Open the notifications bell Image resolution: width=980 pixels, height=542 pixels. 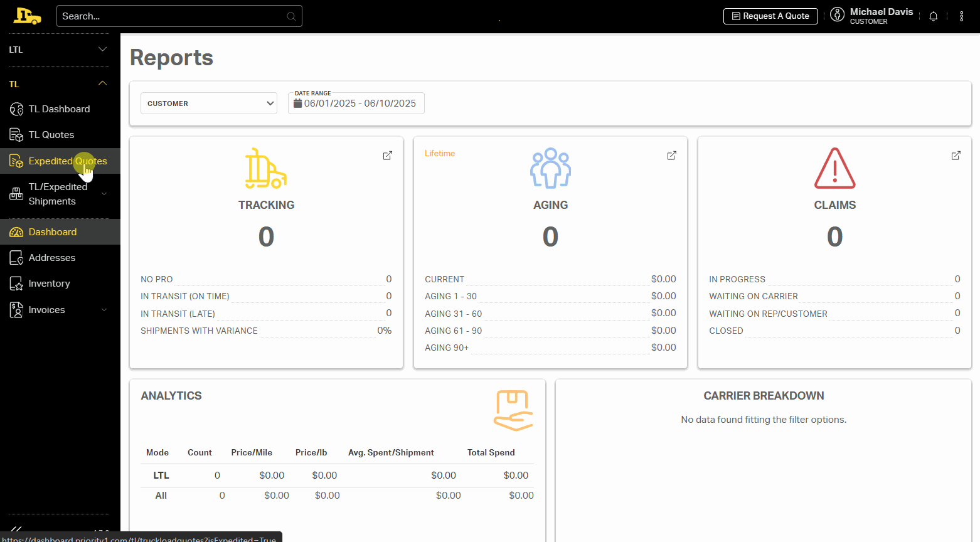coord(933,16)
